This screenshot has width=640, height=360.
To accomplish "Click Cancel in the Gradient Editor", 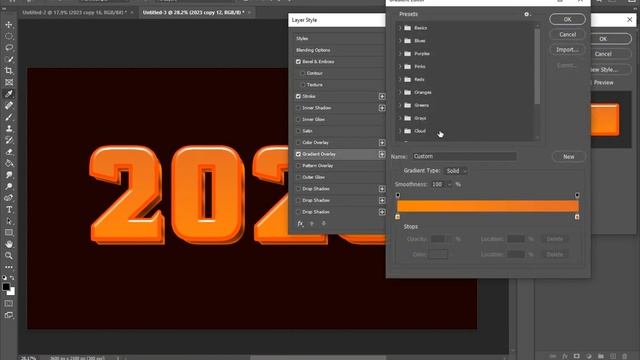I will click(x=567, y=35).
